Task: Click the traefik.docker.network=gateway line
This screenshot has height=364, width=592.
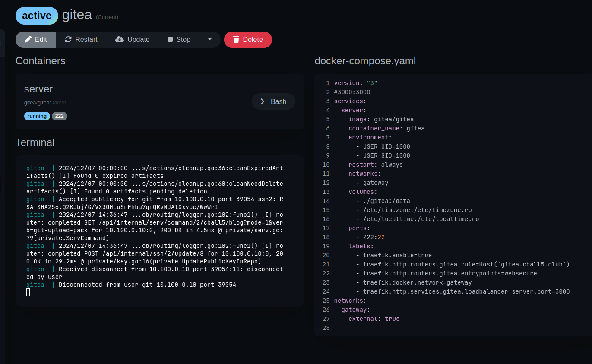Action: pos(414,282)
